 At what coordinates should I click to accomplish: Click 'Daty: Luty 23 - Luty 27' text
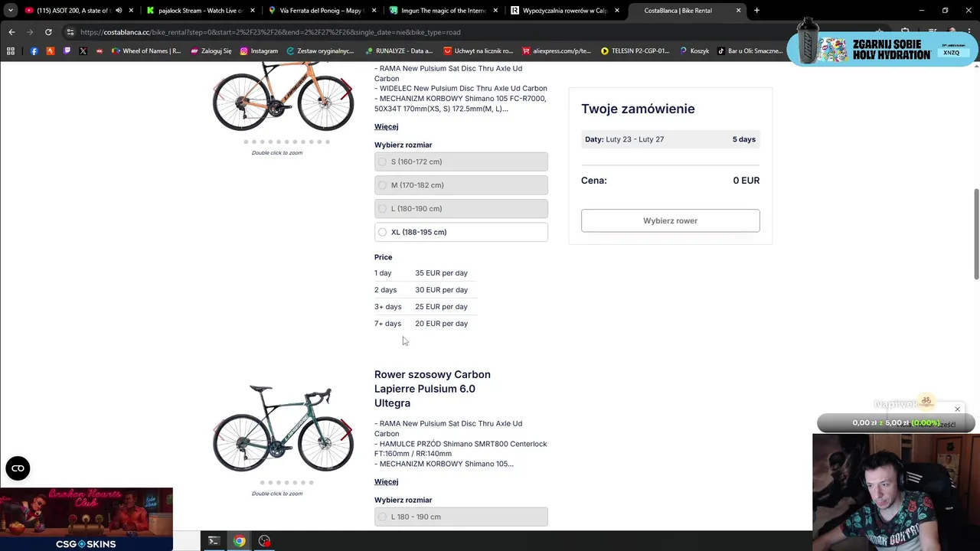tap(624, 139)
